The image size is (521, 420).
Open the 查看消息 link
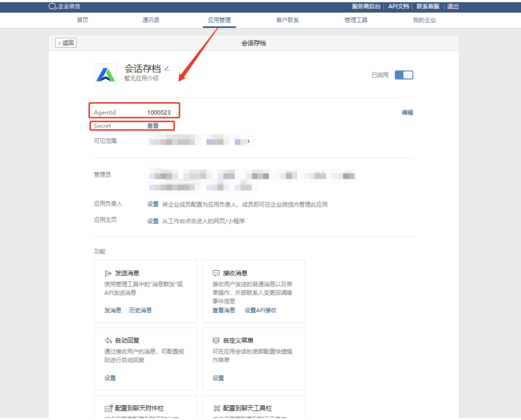(223, 310)
